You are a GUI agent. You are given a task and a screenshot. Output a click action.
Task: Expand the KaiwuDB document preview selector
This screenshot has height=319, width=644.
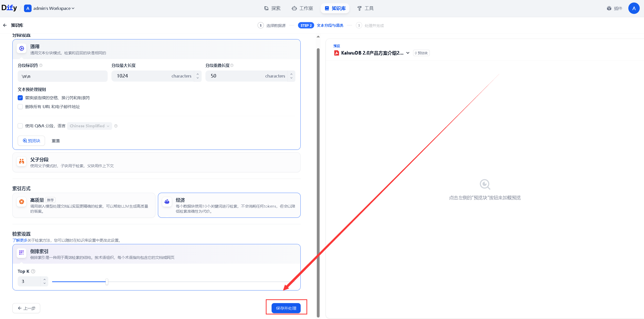coord(408,53)
